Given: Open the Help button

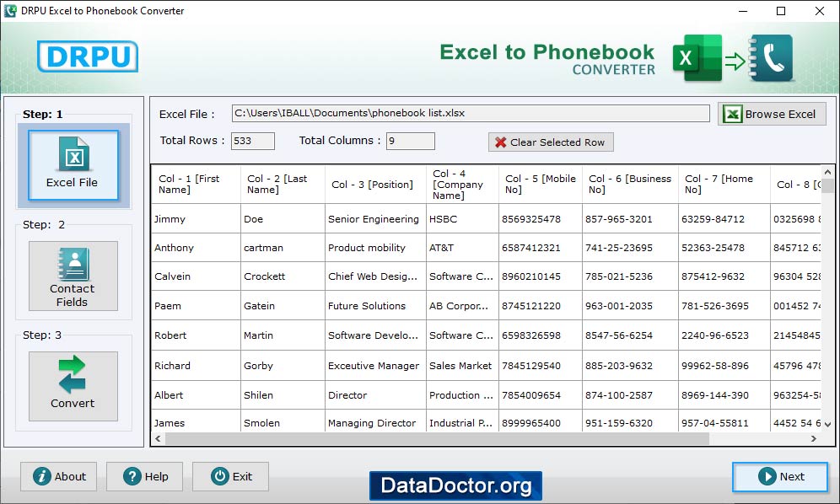Looking at the screenshot, I should pyautogui.click(x=145, y=476).
